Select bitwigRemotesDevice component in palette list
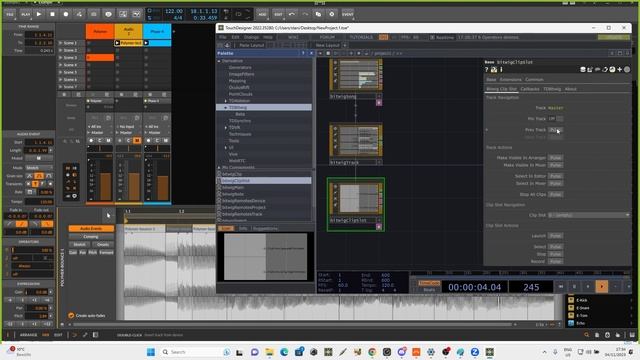This screenshot has height=360, width=640. 244,201
